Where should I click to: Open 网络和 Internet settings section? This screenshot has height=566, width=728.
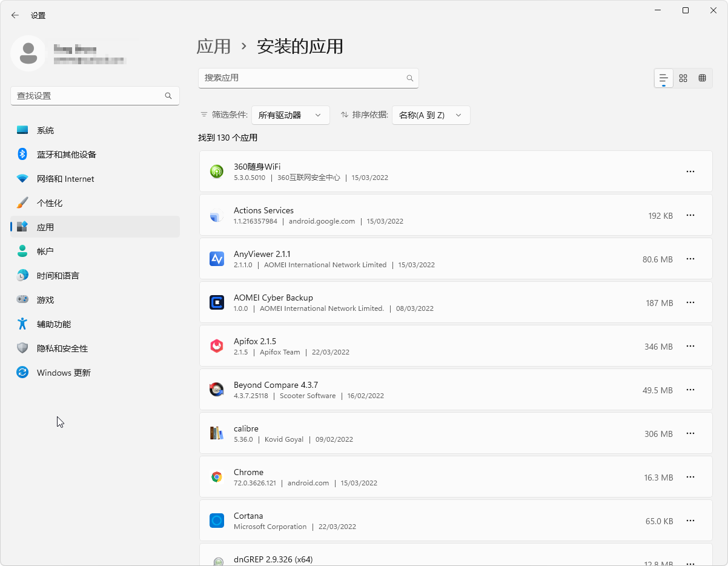pyautogui.click(x=95, y=179)
